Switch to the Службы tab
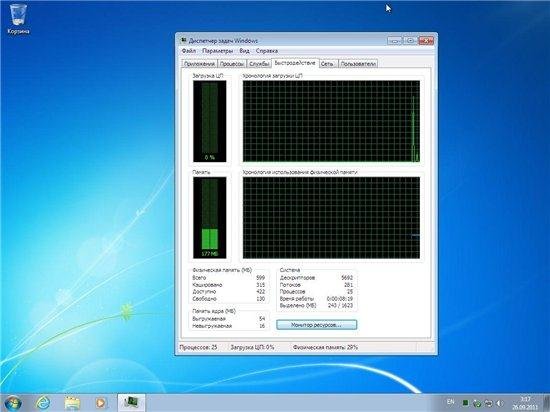The width and height of the screenshot is (550, 412). pyautogui.click(x=259, y=64)
